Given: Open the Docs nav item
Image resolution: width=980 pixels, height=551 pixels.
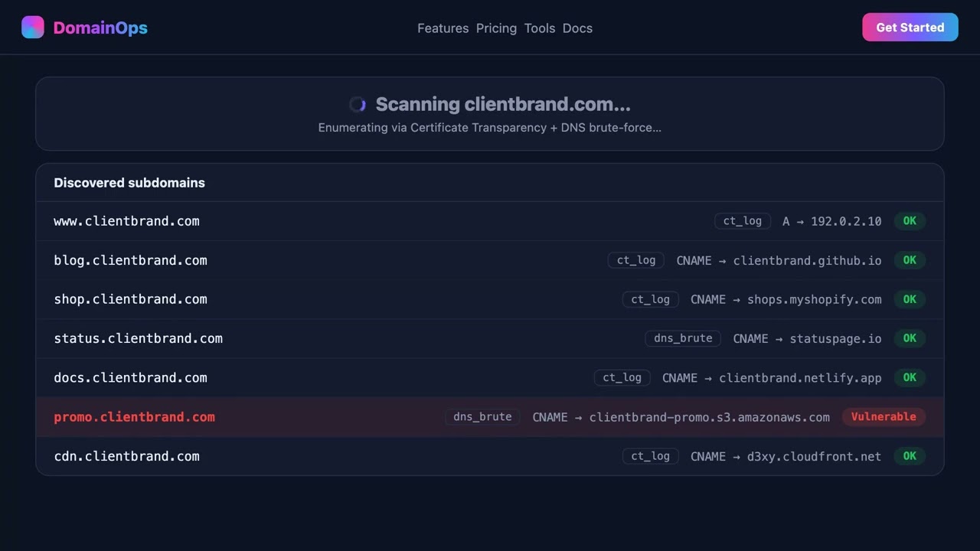Looking at the screenshot, I should click(x=577, y=28).
